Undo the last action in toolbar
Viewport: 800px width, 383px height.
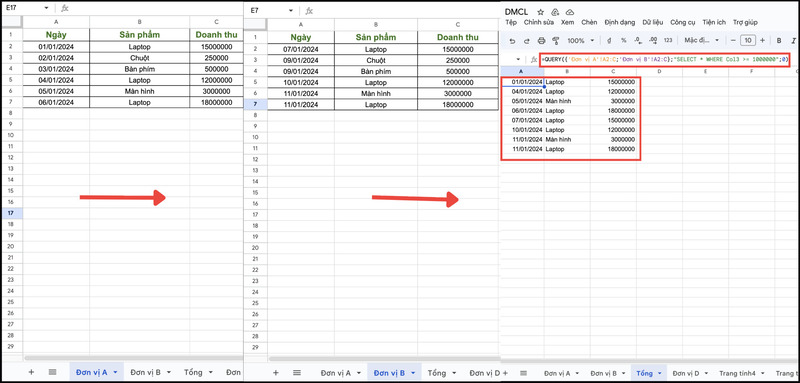click(512, 41)
